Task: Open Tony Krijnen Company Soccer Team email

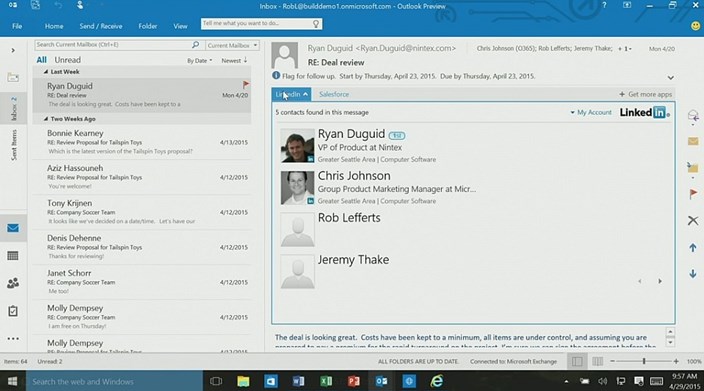Action: click(142, 212)
